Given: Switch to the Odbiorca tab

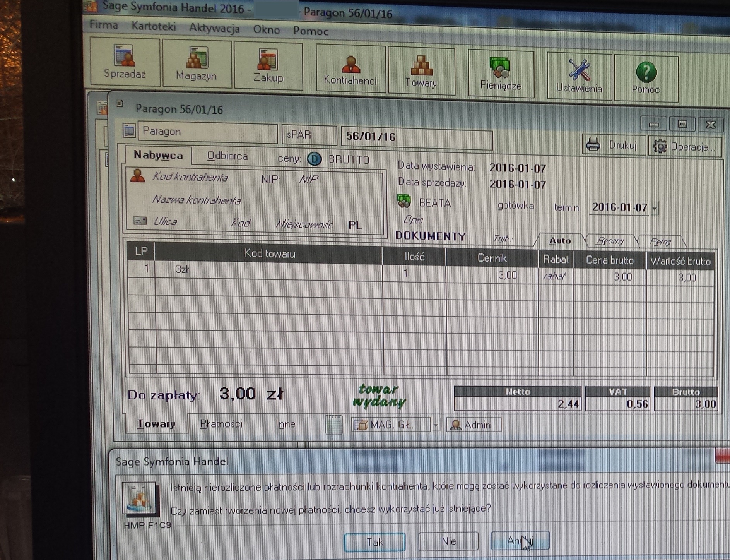Looking at the screenshot, I should point(227,156).
